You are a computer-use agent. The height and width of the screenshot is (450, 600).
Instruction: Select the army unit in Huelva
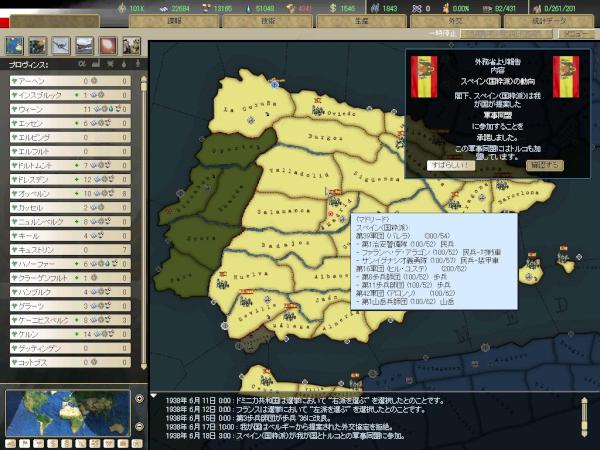click(223, 284)
